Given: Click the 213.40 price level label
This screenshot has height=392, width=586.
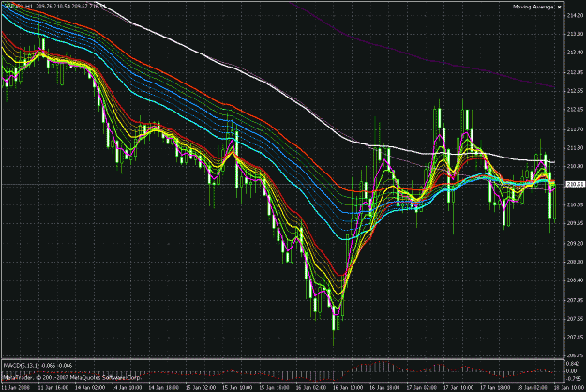Looking at the screenshot, I should [576, 53].
